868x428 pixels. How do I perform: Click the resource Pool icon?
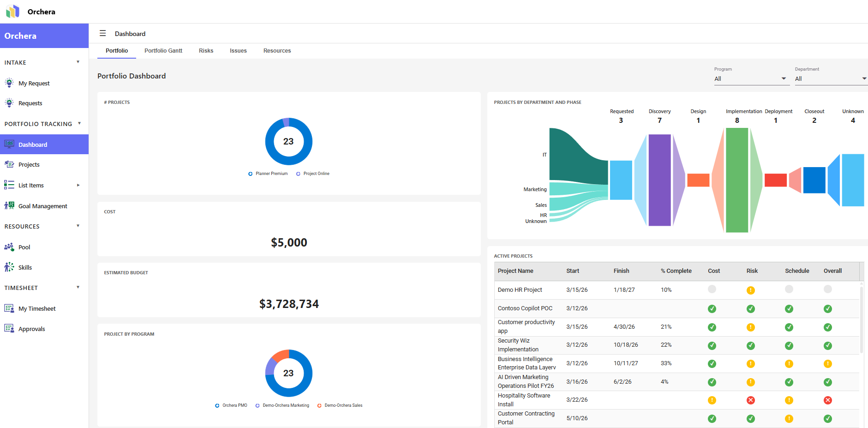coord(9,247)
